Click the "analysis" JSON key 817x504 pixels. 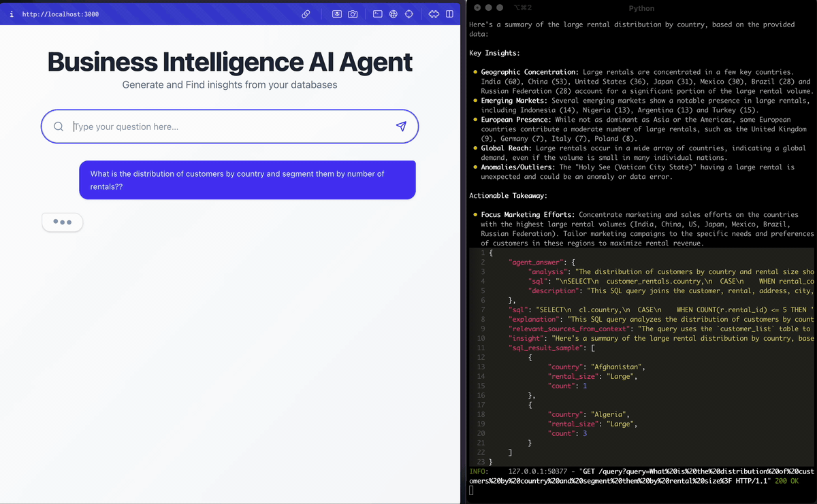[548, 271]
